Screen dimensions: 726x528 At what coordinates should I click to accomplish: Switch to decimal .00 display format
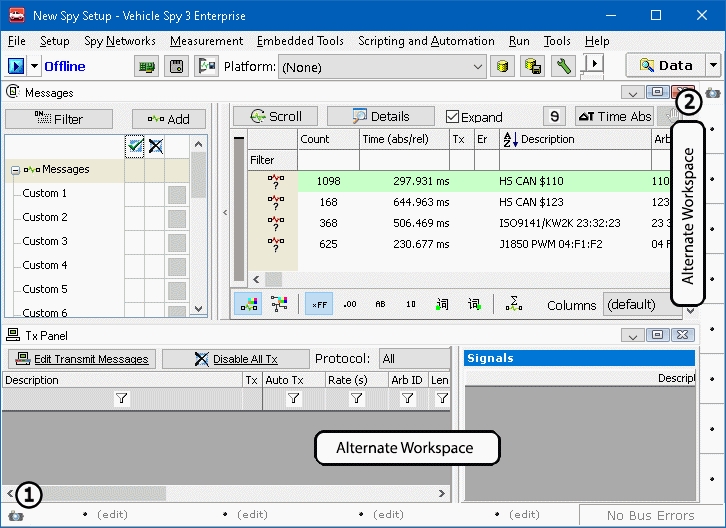tap(350, 304)
